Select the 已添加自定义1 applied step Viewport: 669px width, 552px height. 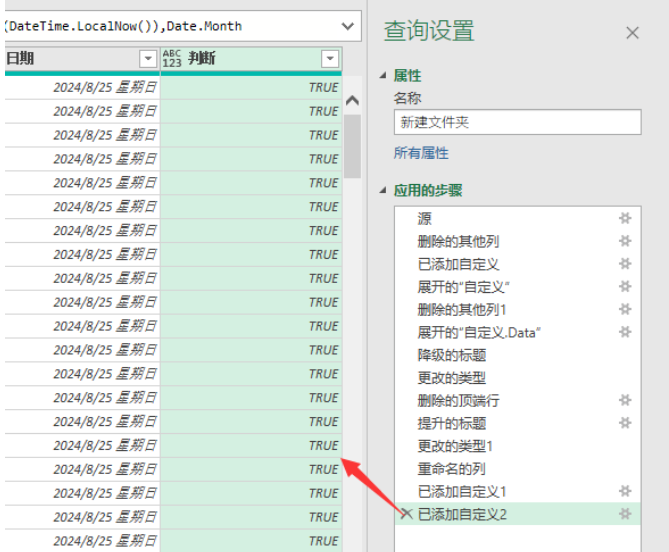(462, 491)
